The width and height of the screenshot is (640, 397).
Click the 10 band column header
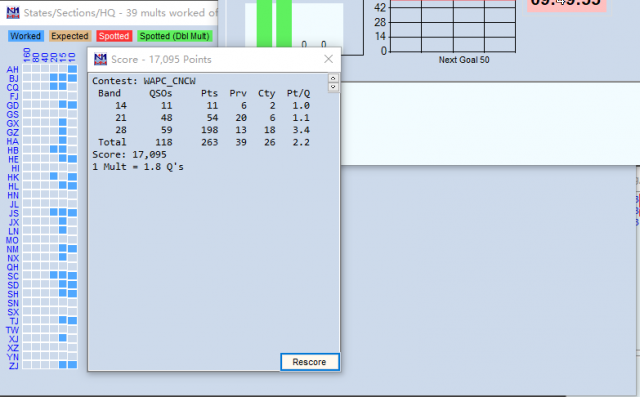pos(72,57)
